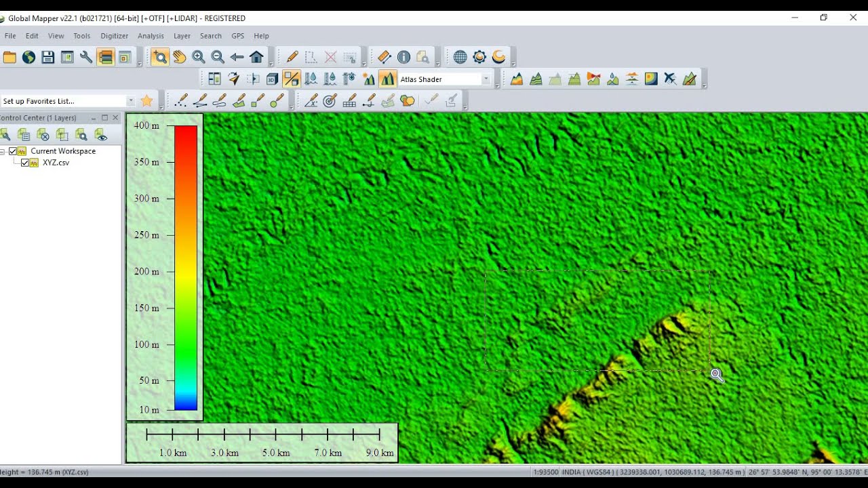Open the View menu

click(x=56, y=36)
